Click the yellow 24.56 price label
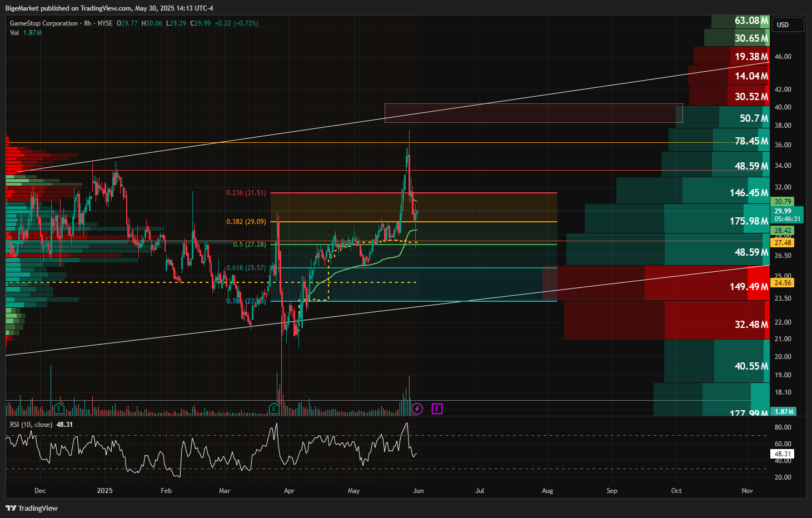 [x=783, y=283]
